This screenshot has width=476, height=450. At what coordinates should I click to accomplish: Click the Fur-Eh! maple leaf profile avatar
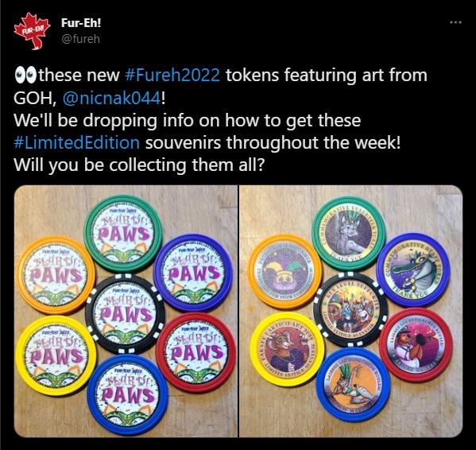point(32,31)
